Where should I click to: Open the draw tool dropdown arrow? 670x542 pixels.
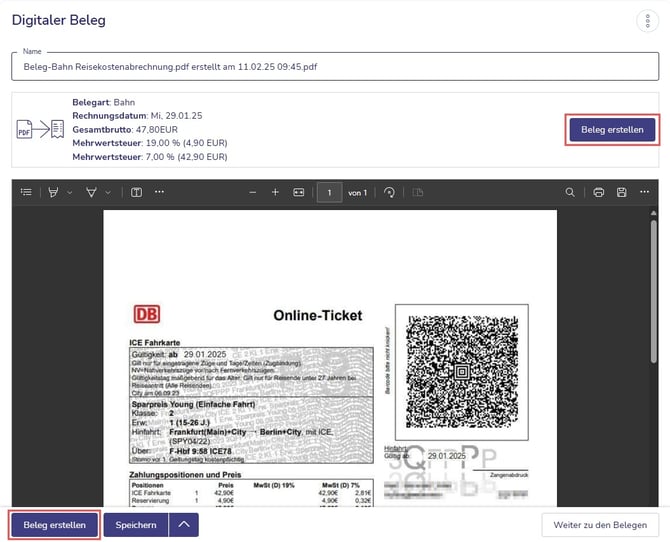coord(107,192)
